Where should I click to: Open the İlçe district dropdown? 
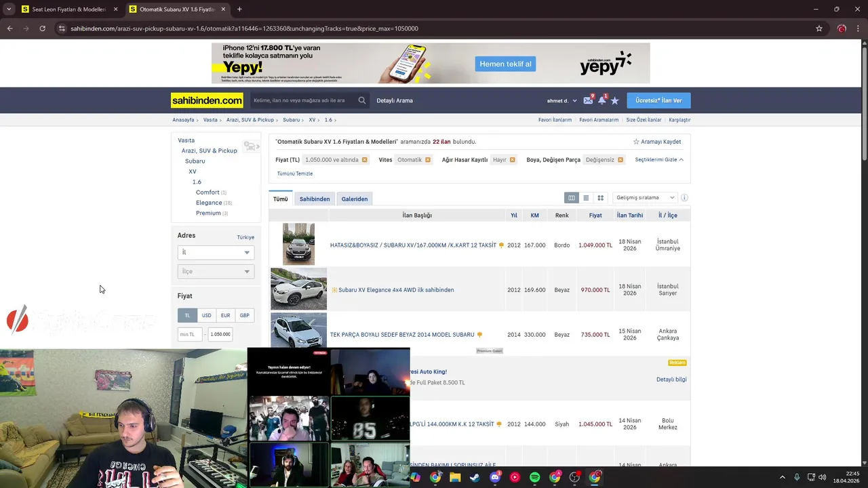coord(216,271)
